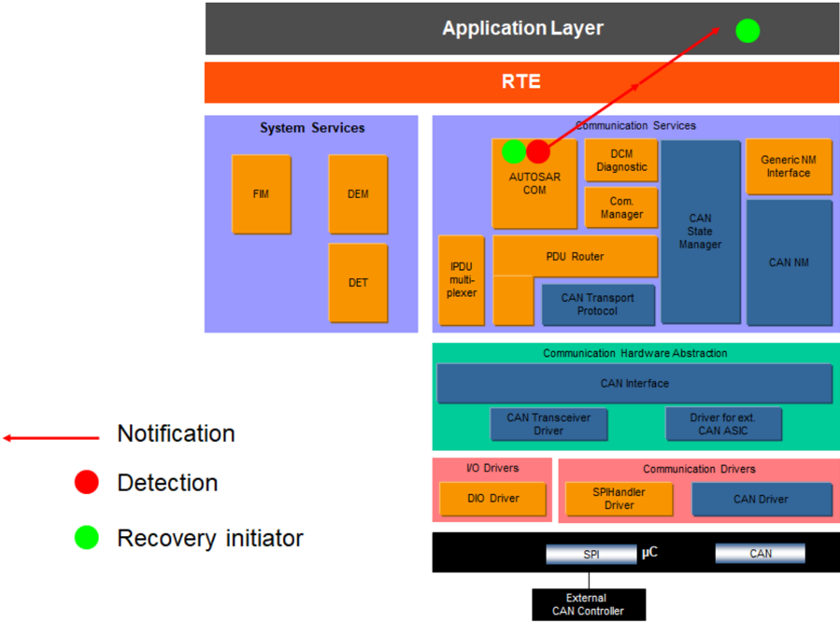Click the red detection dot on AUTOSAR COM

pyautogui.click(x=538, y=151)
